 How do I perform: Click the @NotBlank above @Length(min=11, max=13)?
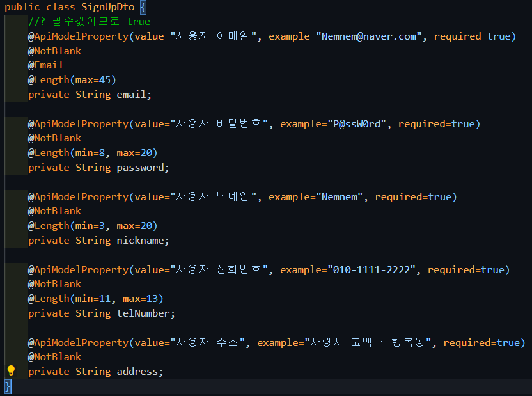(x=54, y=284)
